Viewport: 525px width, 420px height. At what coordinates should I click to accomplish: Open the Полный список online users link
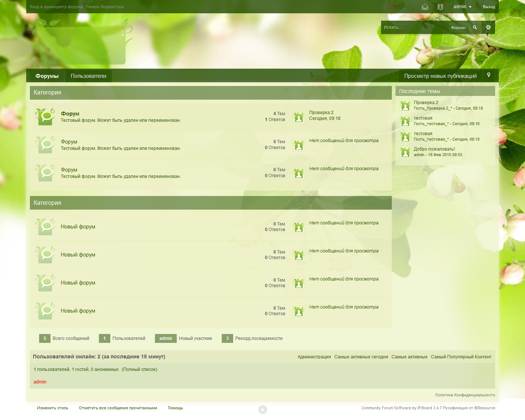pos(139,369)
